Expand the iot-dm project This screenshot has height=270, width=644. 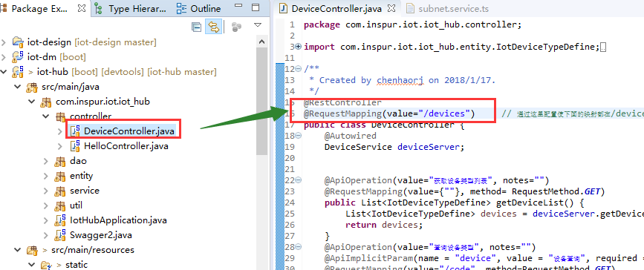pos(4,56)
